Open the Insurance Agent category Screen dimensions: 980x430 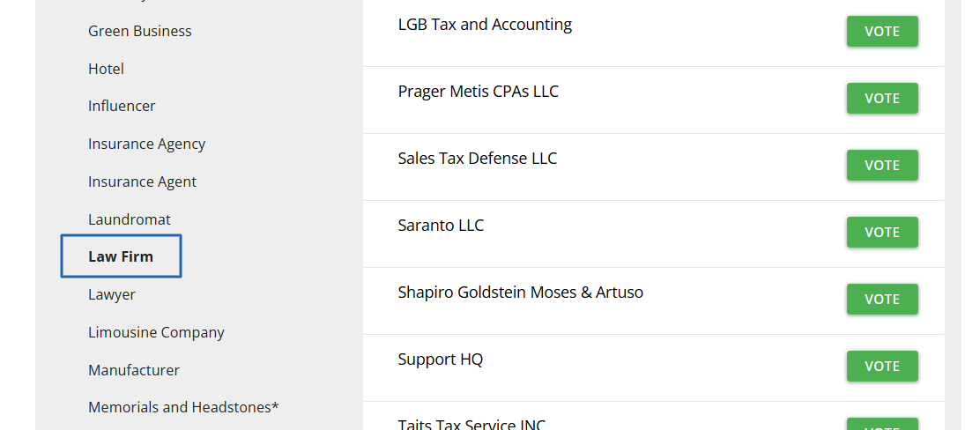[x=142, y=182]
